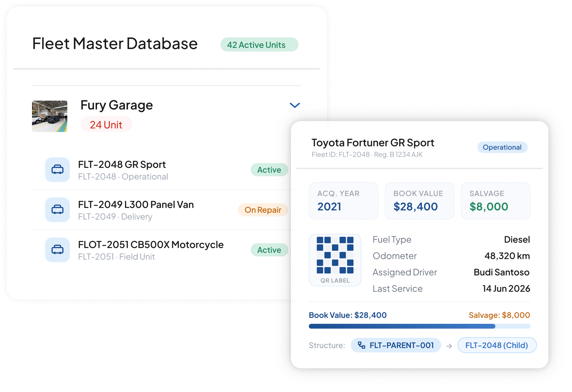
Task: Click the Toyota Fortuner GR Sport title
Action: pos(373,142)
